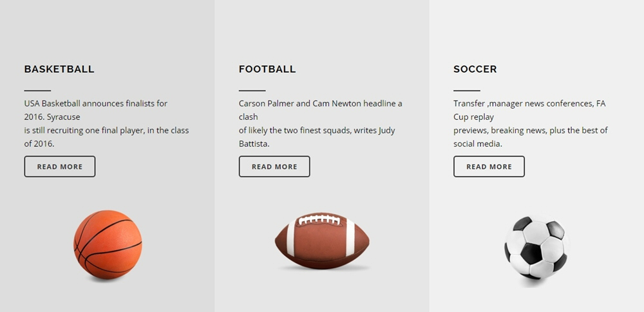Select the SOCCER heading title
This screenshot has width=644, height=312.
475,69
